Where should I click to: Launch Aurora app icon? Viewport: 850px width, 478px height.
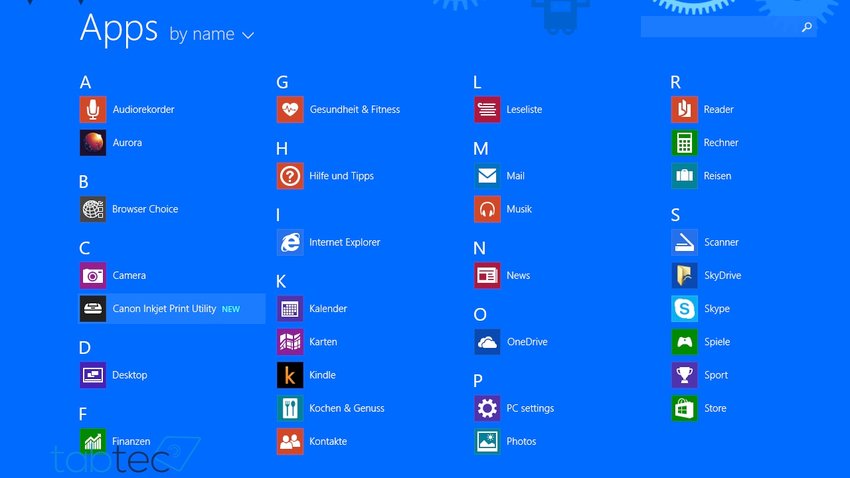click(x=93, y=143)
